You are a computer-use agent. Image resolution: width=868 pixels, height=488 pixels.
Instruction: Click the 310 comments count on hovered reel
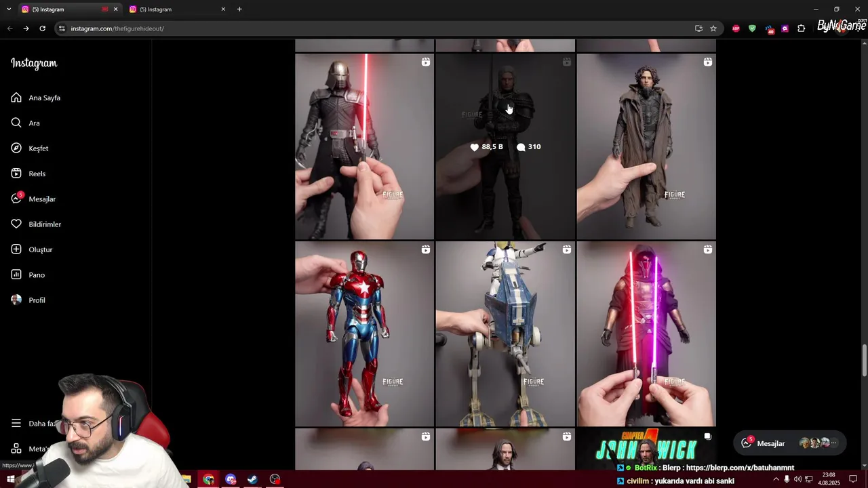[528, 146]
